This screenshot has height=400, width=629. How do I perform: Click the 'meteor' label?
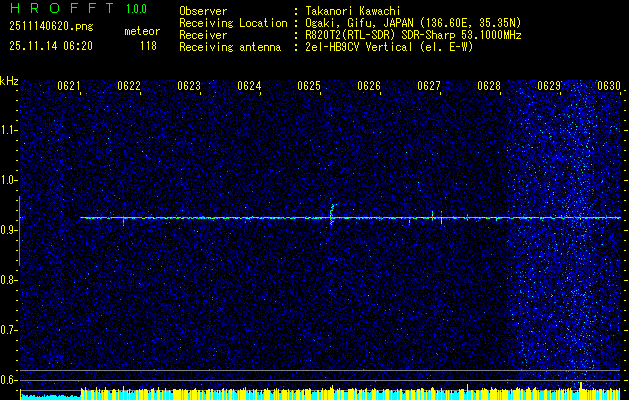coord(142,31)
